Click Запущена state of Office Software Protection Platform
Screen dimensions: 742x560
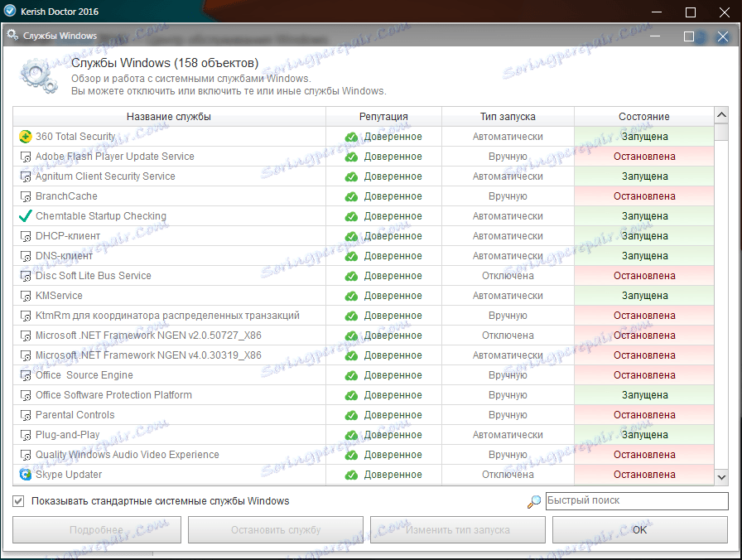click(x=644, y=395)
